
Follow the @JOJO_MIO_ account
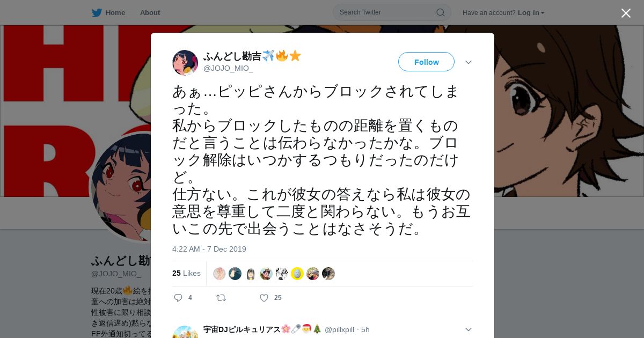pos(426,62)
